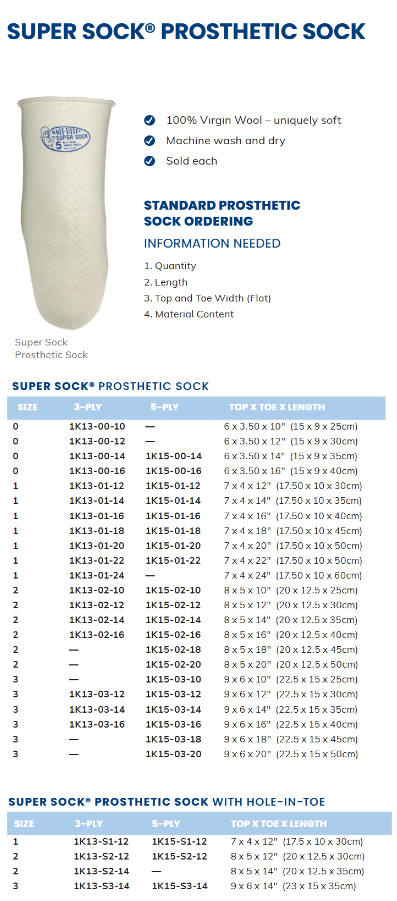
Task: Click the TOP X TOE X LENGTH header in the main table
Action: [277, 407]
